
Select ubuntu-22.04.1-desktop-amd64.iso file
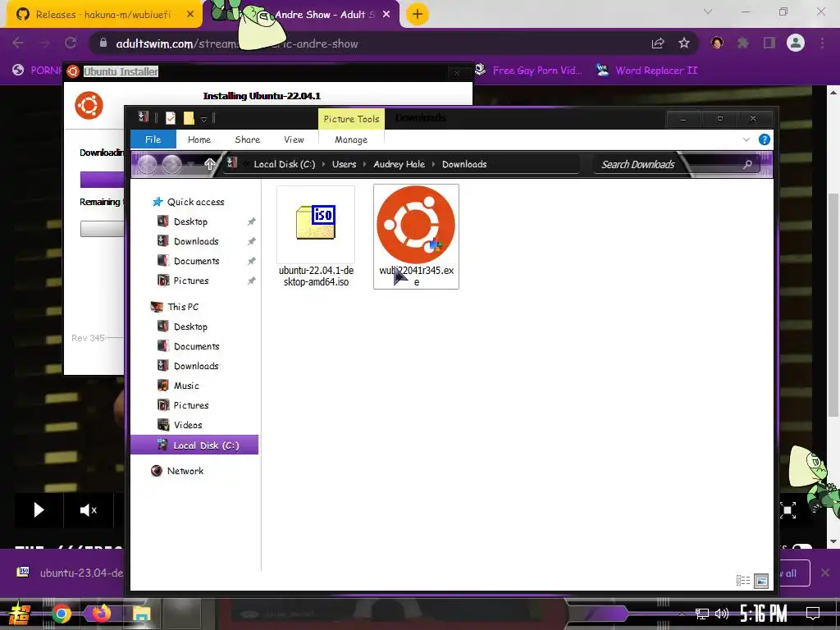(x=316, y=237)
